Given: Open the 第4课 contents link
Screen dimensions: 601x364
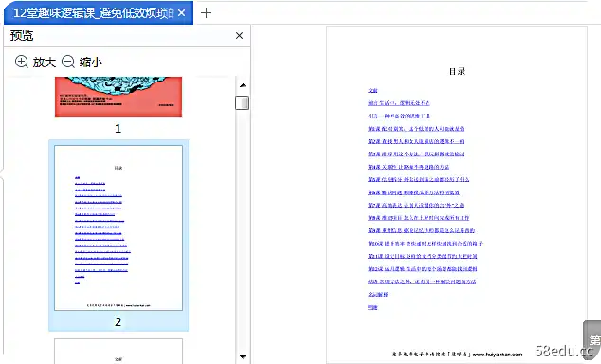Looking at the screenshot, I should (x=409, y=167).
